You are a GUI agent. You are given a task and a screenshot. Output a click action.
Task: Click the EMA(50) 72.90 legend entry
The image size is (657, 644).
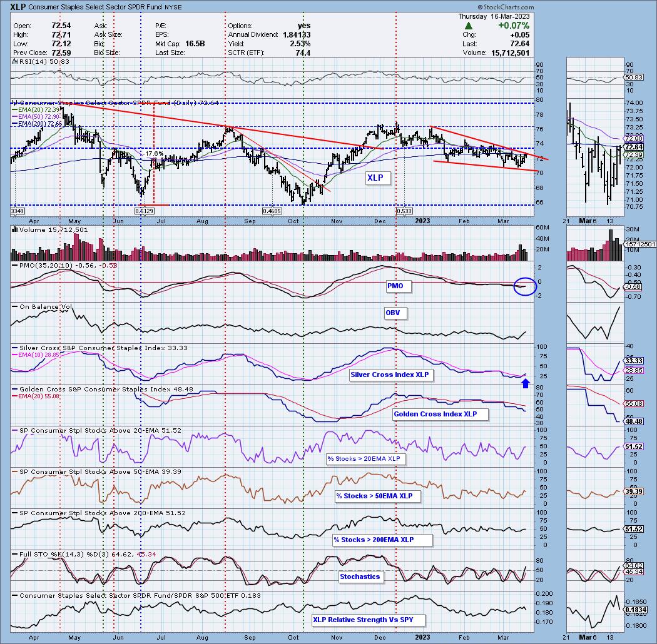pyautogui.click(x=37, y=116)
